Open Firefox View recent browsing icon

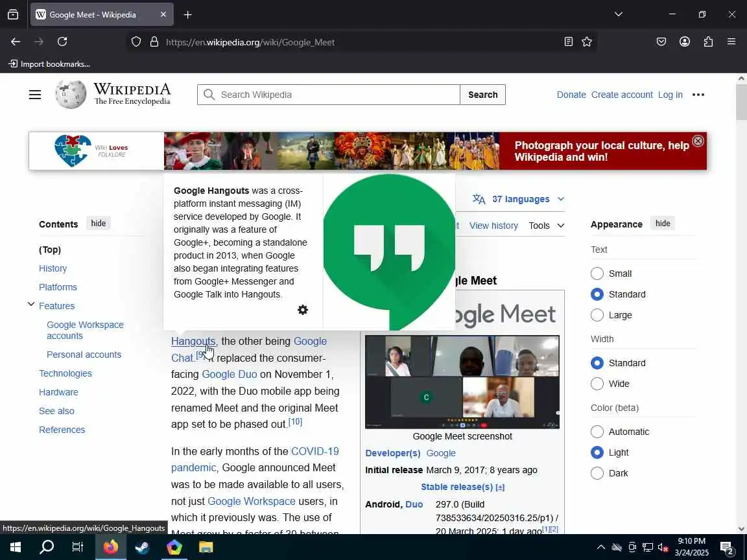click(13, 14)
